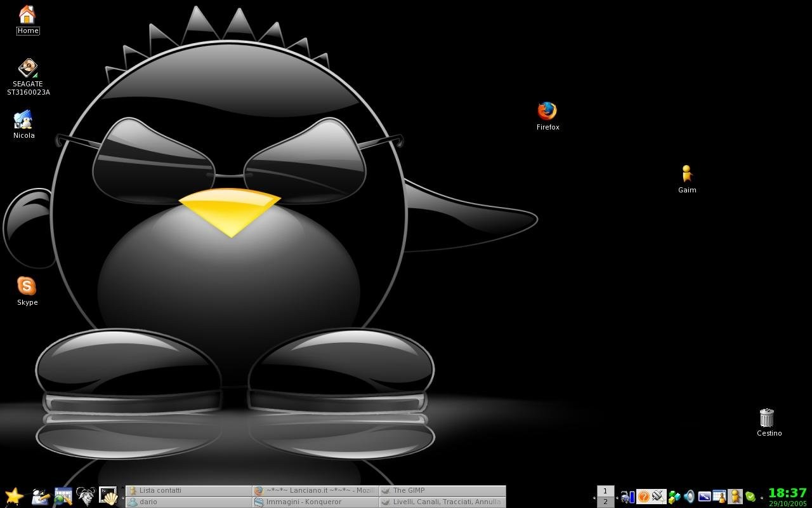The image size is (812, 508).
Task: Click the network plug tray icon
Action: (x=658, y=497)
